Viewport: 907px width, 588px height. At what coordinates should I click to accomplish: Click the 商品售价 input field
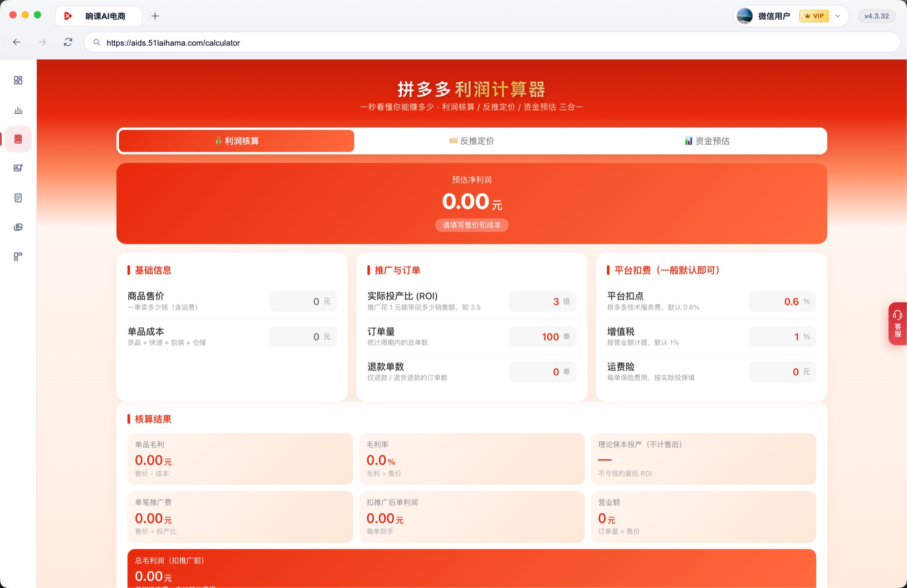303,301
